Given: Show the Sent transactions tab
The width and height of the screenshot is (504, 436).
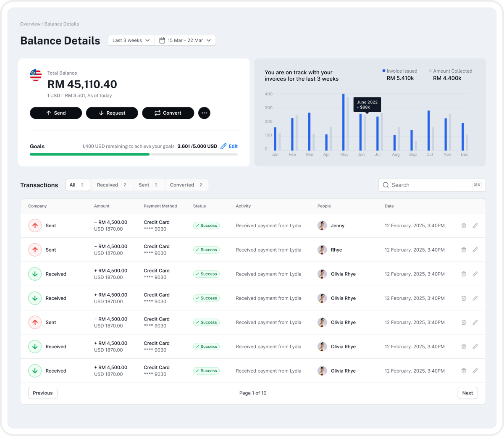Looking at the screenshot, I should coord(148,185).
